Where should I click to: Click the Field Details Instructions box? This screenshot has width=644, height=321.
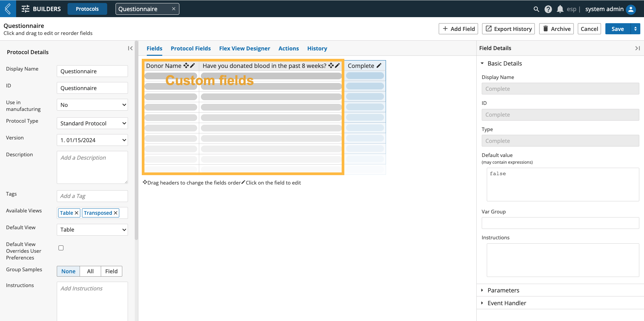point(563,260)
